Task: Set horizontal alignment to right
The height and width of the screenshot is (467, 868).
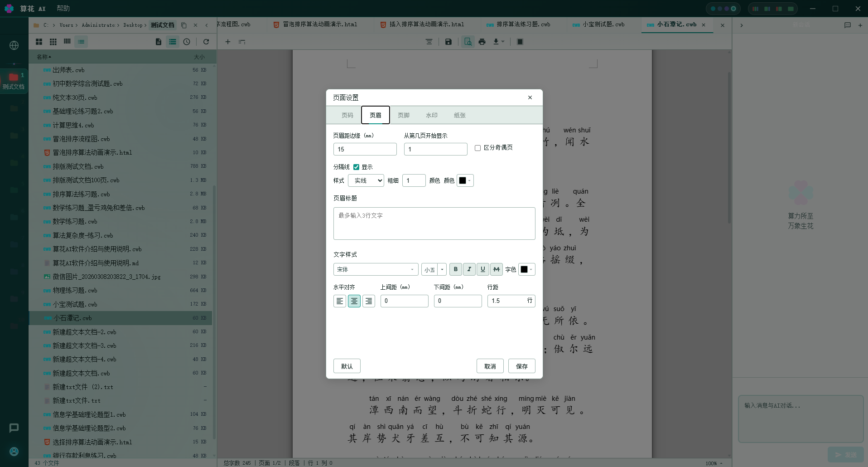Action: (x=369, y=301)
